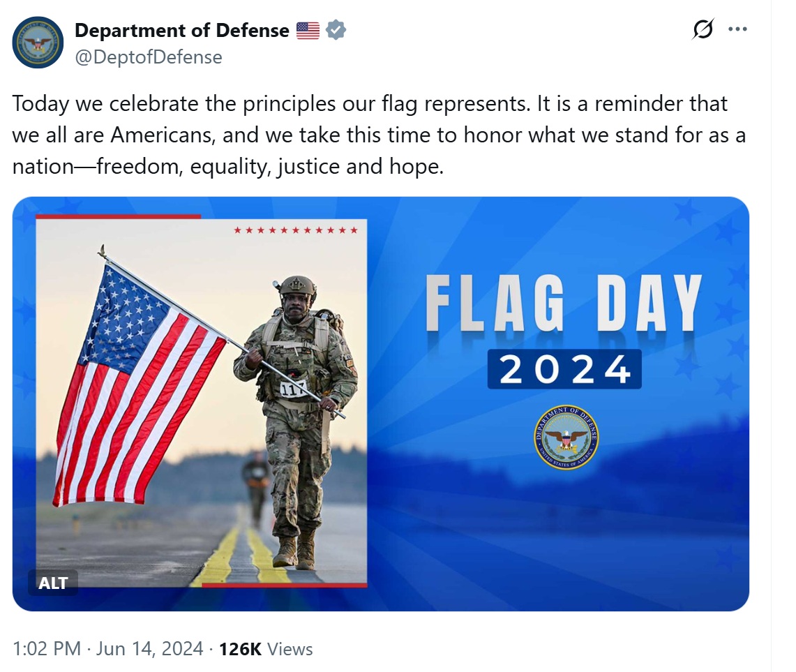
Task: Click the gray verified checkmark badge
Action: tap(336, 31)
